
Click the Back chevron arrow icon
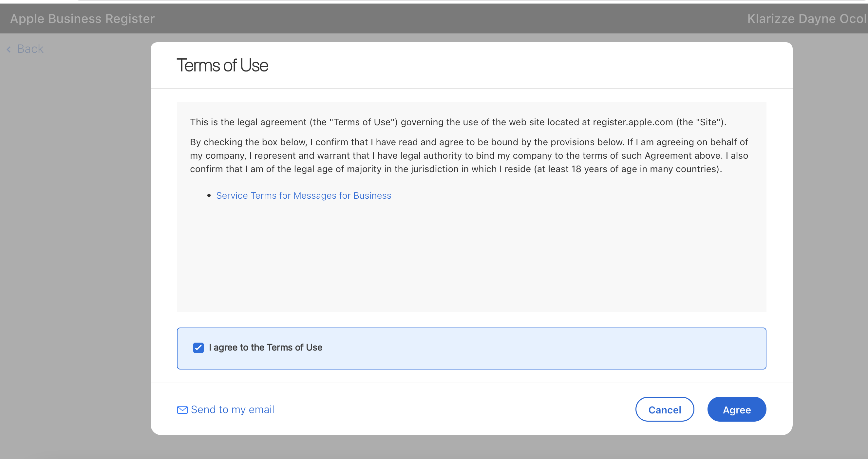coord(9,50)
